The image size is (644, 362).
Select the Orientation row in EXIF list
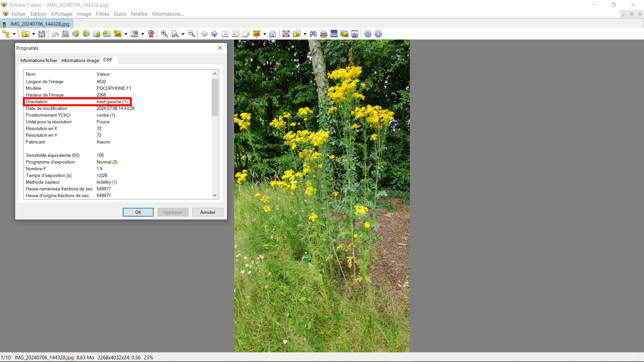pos(77,102)
